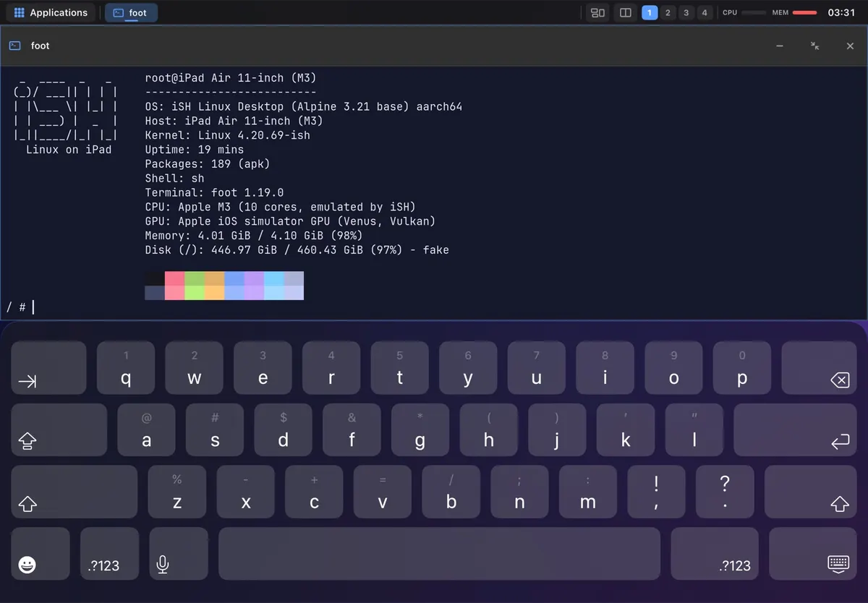Select the foot taskbar entry
This screenshot has height=603, width=868.
click(x=131, y=12)
